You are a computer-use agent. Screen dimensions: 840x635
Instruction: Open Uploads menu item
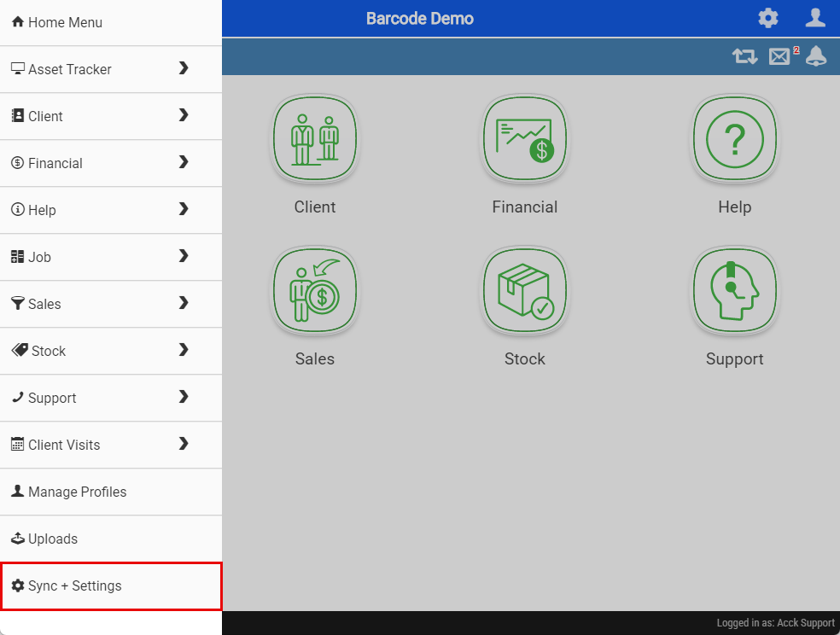tap(111, 539)
